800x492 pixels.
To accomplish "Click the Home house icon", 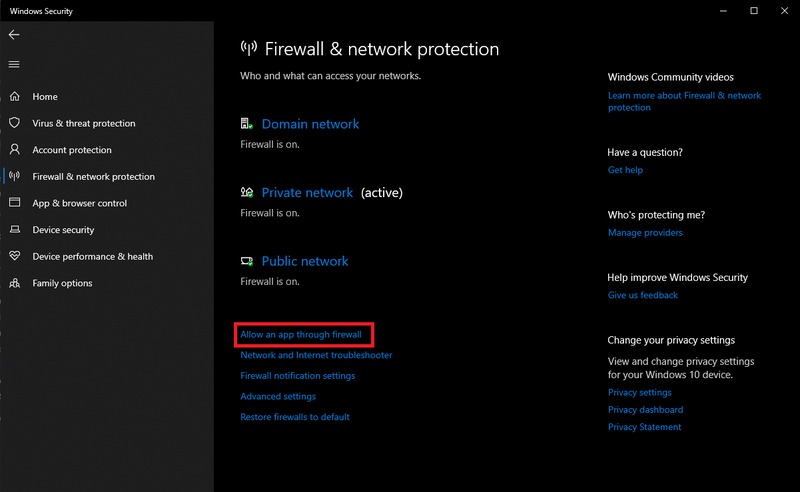I will (14, 97).
